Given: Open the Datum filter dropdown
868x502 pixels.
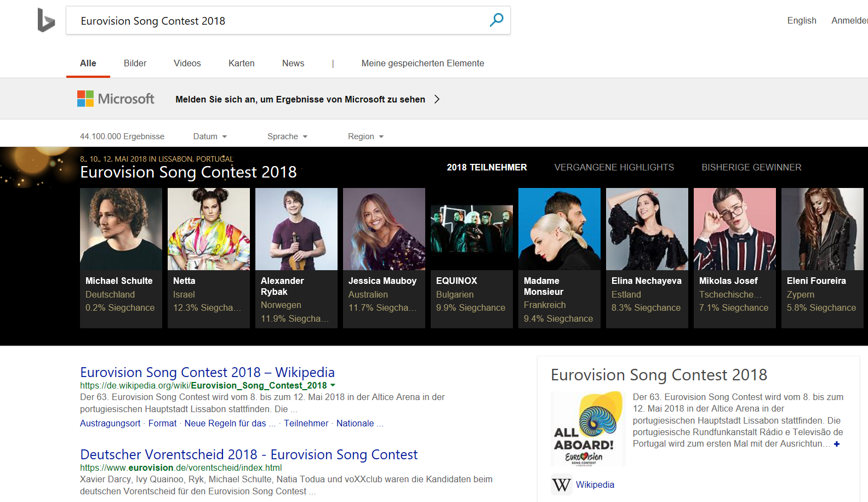Looking at the screenshot, I should (x=210, y=136).
